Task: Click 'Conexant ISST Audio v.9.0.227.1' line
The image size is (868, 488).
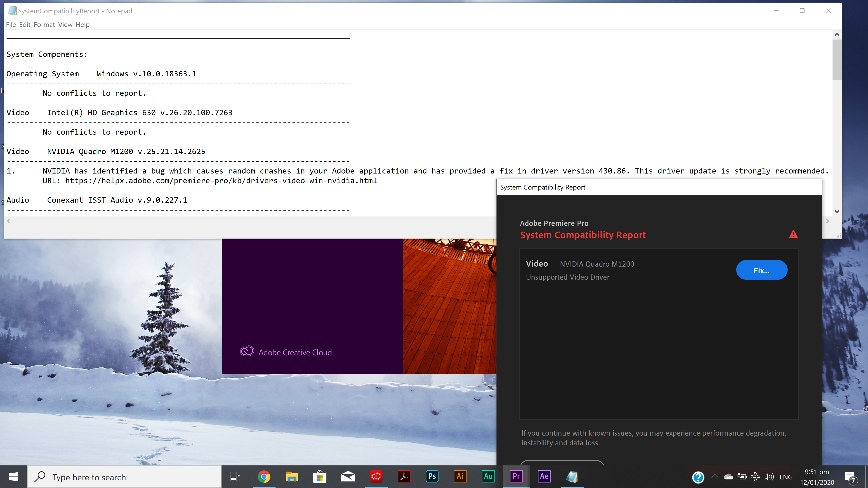Action: coord(97,200)
